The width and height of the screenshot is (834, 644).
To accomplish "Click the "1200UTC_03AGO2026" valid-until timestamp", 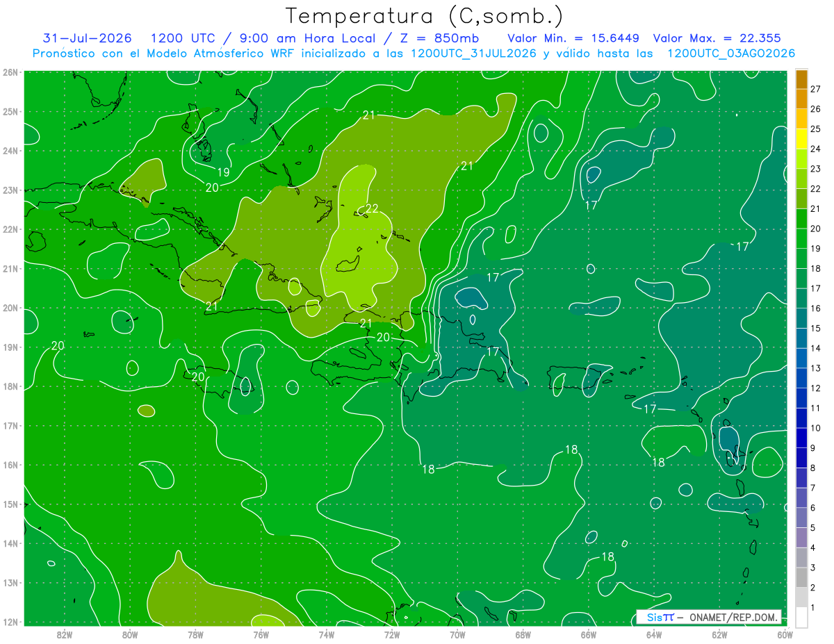I will click(x=731, y=53).
